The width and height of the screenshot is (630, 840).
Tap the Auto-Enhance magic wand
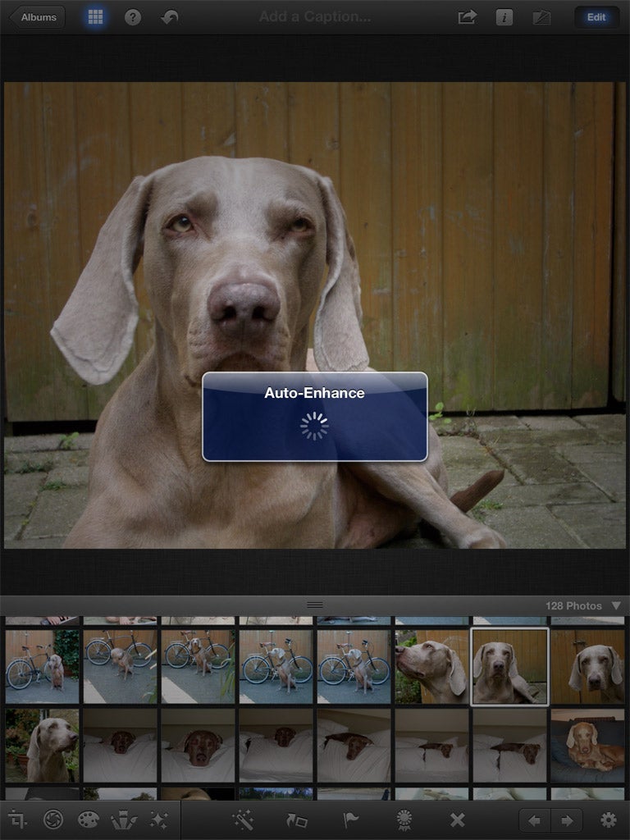242,819
